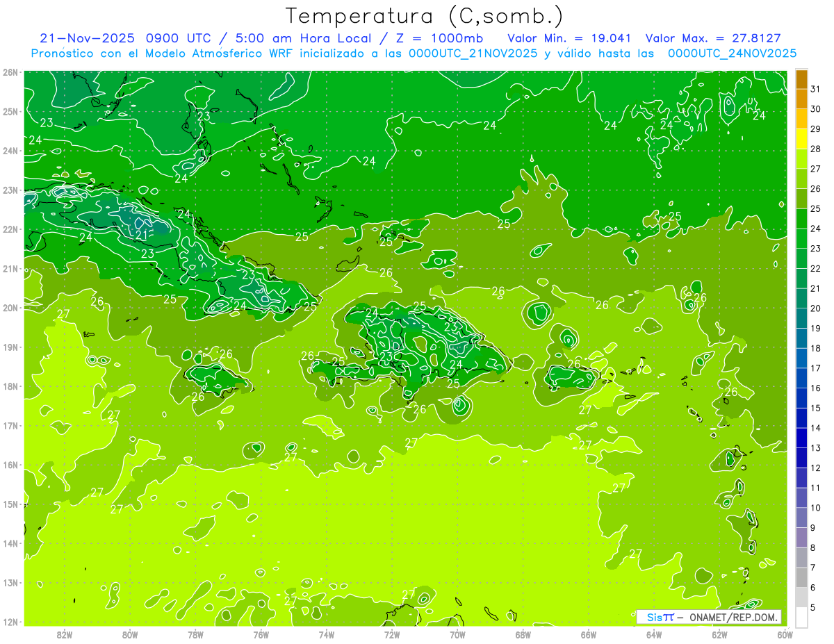This screenshot has width=834, height=644.
Task: Click the '19N' latitude axis label
Action: click(10, 347)
